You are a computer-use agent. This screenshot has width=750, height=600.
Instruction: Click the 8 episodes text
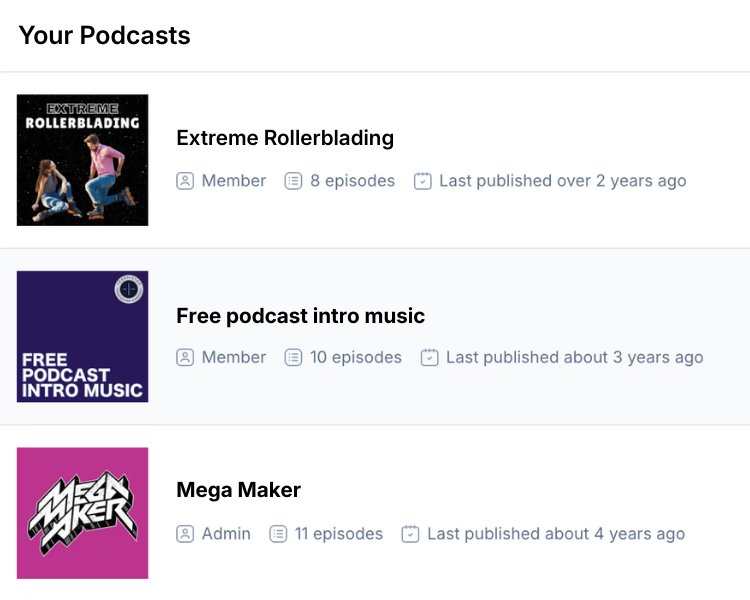(x=352, y=181)
